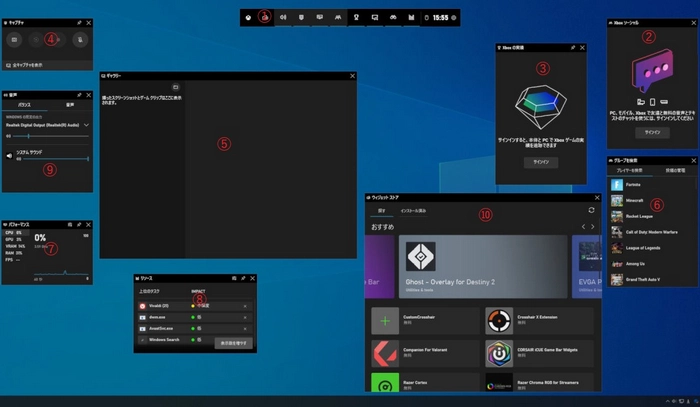Go to the next featured widget chevron
Screen dimensions: 700x407
click(x=592, y=227)
